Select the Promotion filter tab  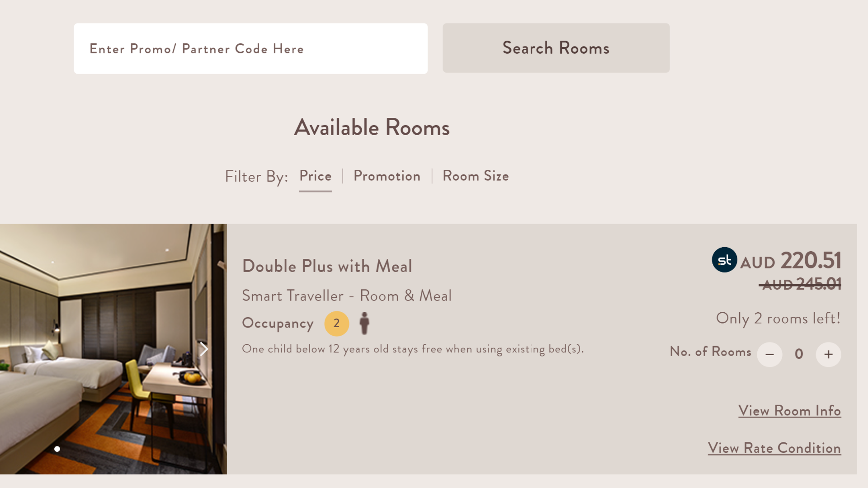[387, 176]
